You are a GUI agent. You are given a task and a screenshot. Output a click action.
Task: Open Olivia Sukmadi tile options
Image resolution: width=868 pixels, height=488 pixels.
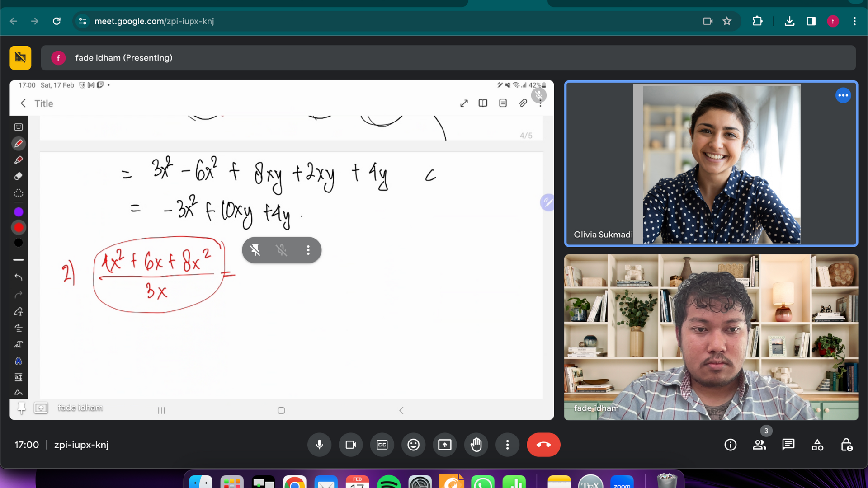tap(843, 95)
